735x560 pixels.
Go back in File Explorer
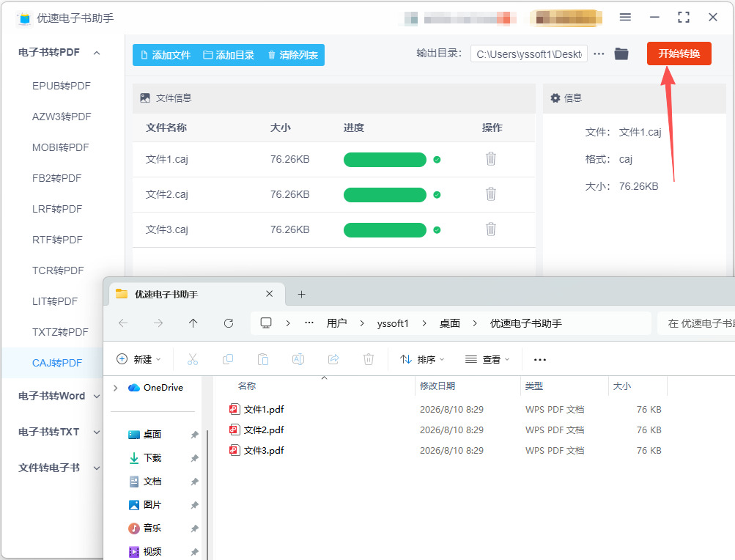tap(123, 323)
